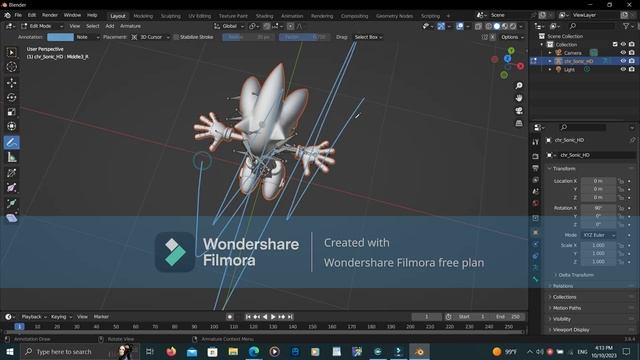Open the Bone properties tab
This screenshot has width=640, height=360.
pos(536,279)
